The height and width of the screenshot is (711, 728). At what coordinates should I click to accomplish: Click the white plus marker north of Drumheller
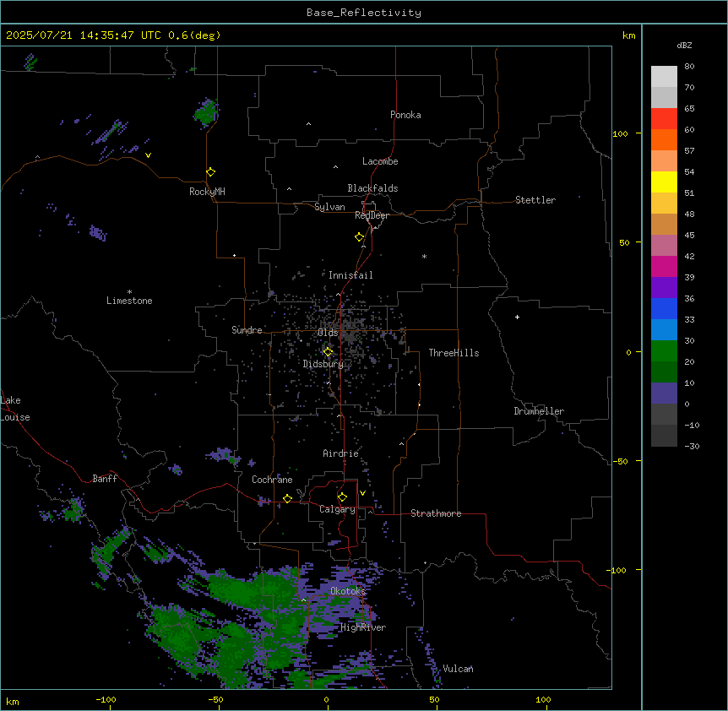click(517, 317)
